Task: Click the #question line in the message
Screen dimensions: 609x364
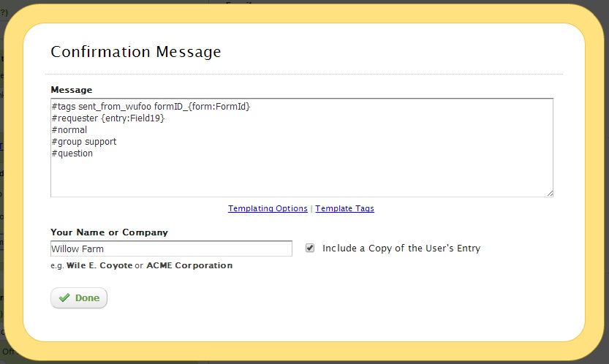Action: coord(72,153)
